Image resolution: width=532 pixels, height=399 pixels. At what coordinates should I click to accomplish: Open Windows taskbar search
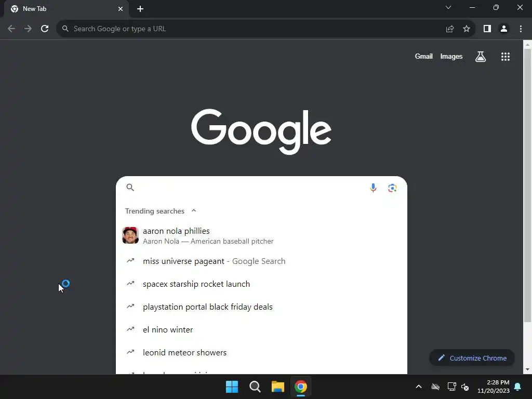coord(255,387)
